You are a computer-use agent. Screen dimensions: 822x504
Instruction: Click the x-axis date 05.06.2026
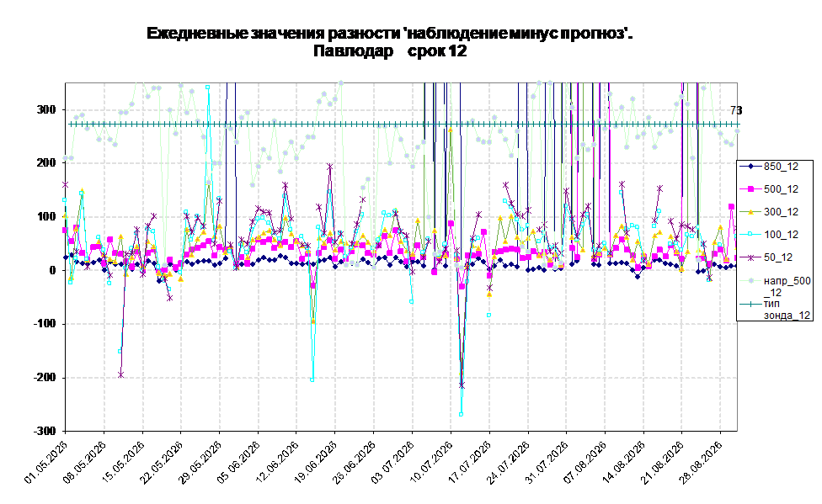tap(239, 462)
